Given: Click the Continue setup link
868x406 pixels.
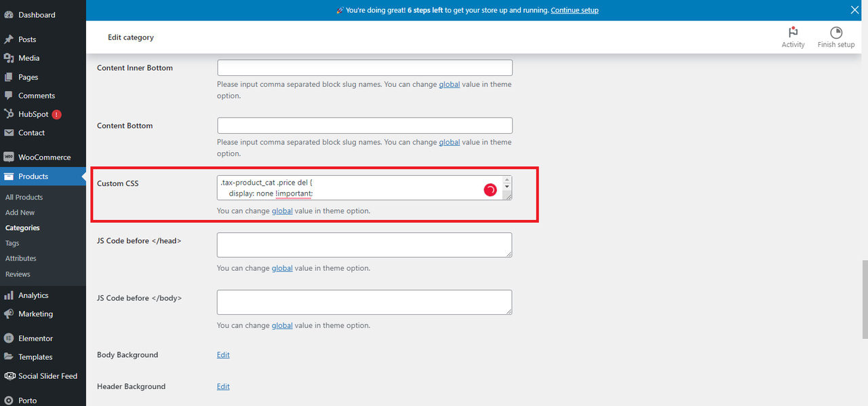Looking at the screenshot, I should [x=574, y=10].
